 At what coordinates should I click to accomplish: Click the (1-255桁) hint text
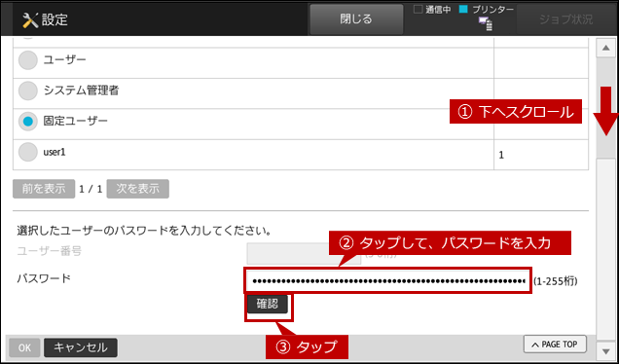(x=556, y=281)
